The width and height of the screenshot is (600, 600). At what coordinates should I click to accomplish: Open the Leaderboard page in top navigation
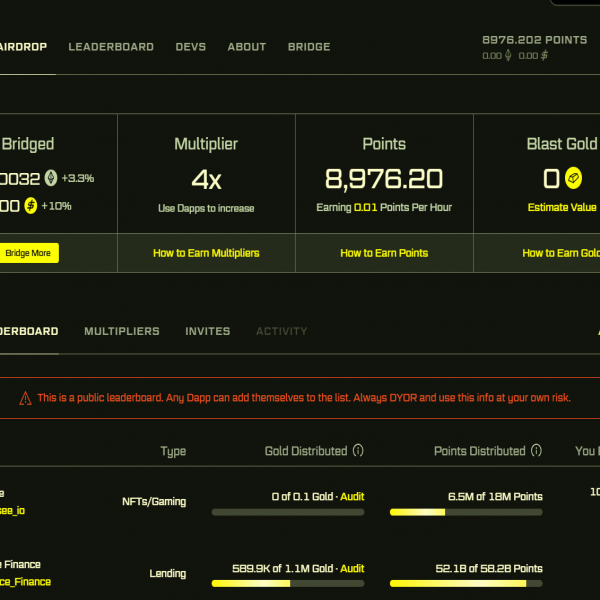111,47
